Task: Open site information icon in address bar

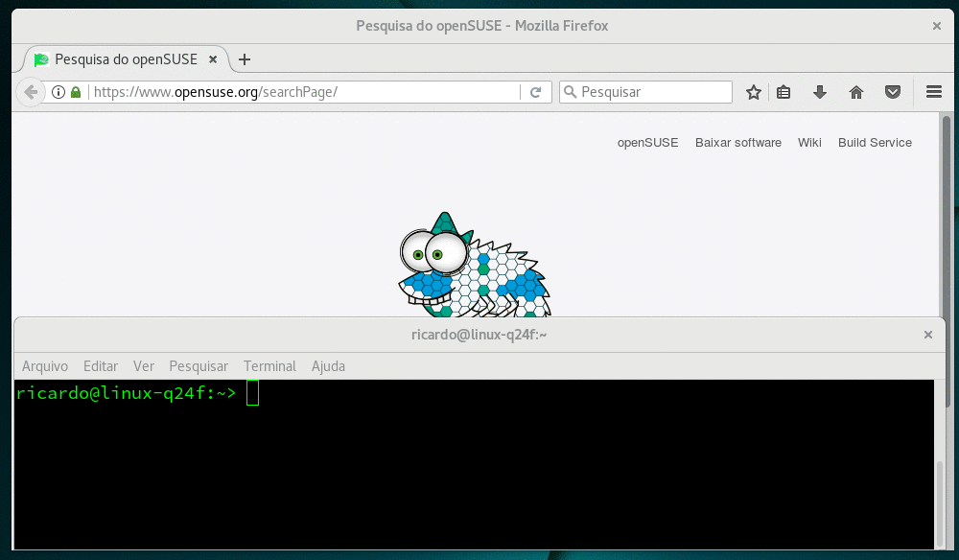Action: click(58, 92)
